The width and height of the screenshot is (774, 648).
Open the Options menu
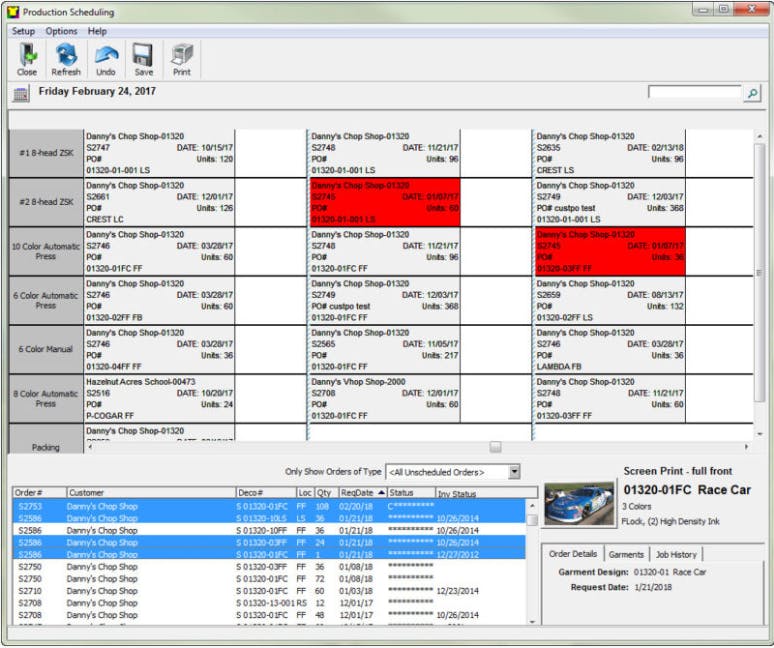pos(61,31)
